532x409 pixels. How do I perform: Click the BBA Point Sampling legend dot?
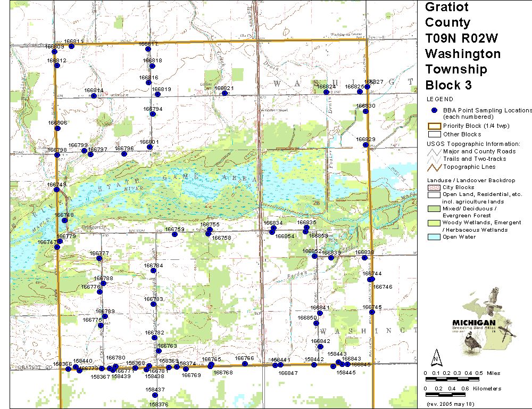coord(435,110)
